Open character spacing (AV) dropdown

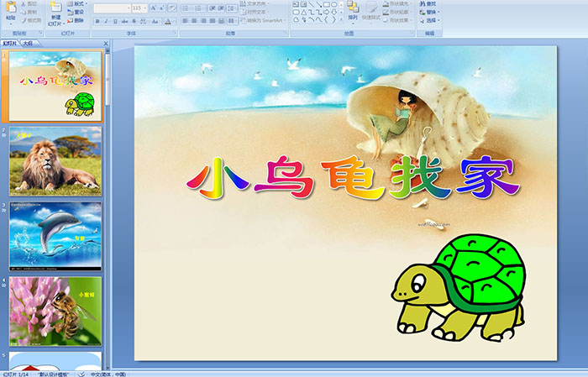[144, 21]
